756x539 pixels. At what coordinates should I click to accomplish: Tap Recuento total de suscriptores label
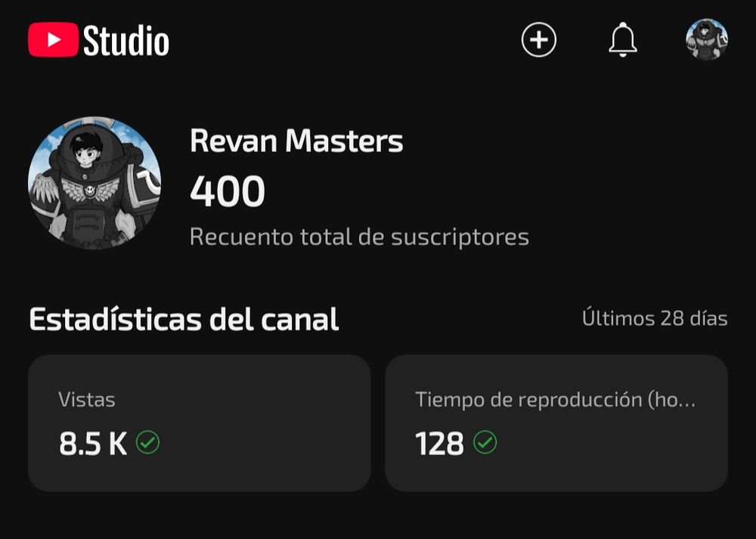click(x=359, y=237)
